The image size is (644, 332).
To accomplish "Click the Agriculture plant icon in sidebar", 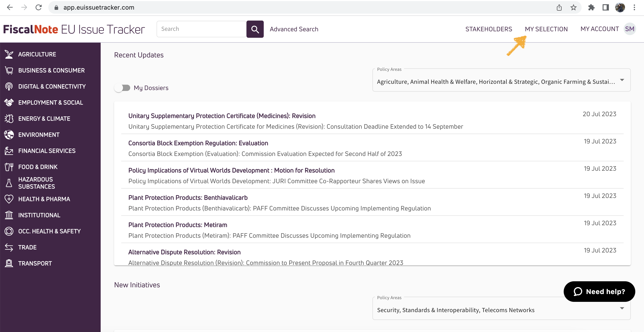I will click(x=9, y=54).
